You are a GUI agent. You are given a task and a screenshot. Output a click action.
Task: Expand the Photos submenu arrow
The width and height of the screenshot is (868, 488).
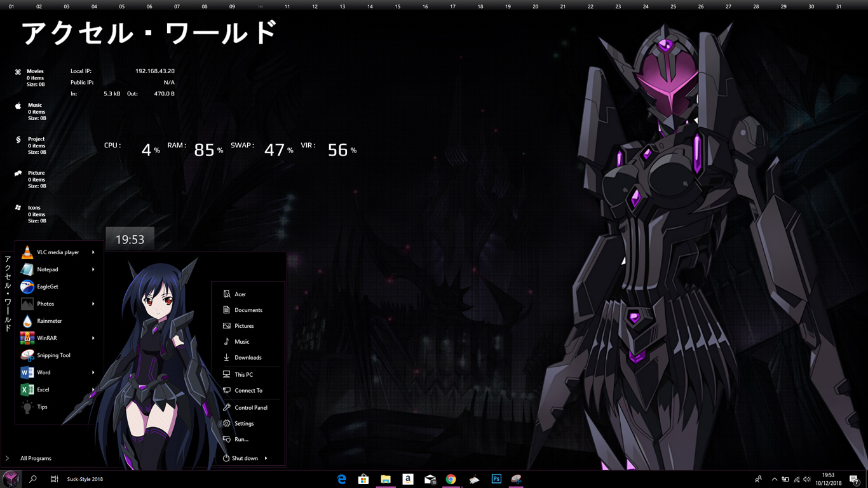93,304
